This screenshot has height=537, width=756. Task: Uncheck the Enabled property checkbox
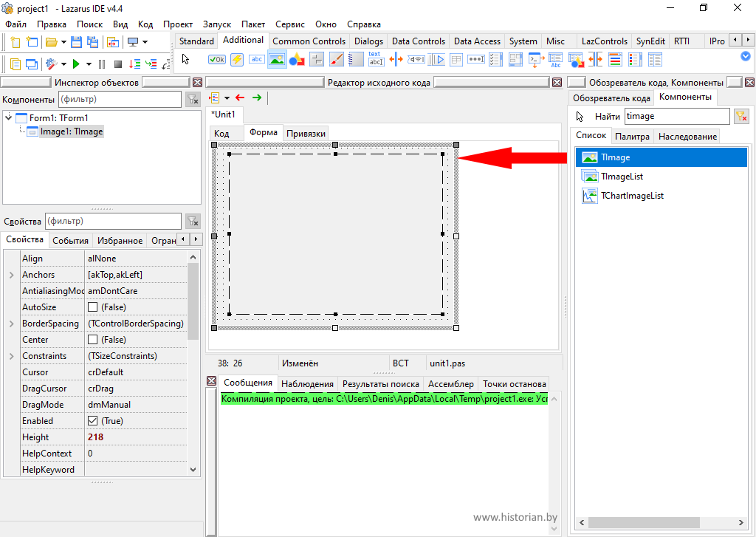[x=93, y=421]
